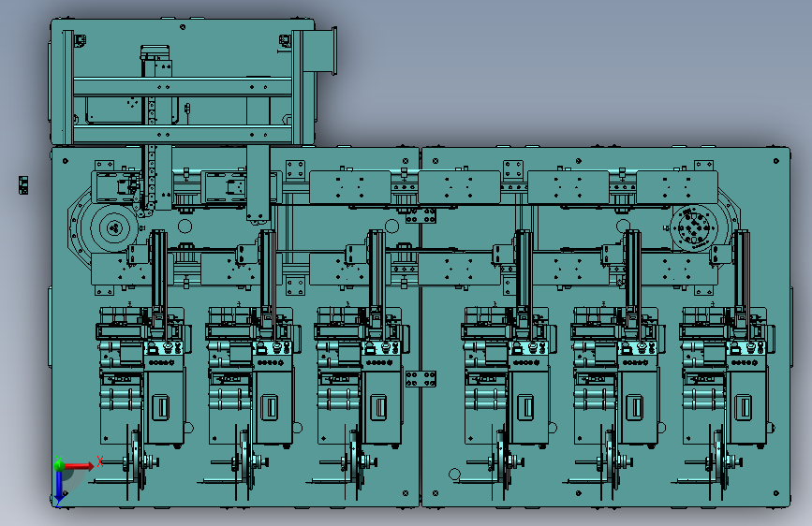Select the perforated round disc at conveyor's right end
The width and height of the screenshot is (812, 526).
693,228
